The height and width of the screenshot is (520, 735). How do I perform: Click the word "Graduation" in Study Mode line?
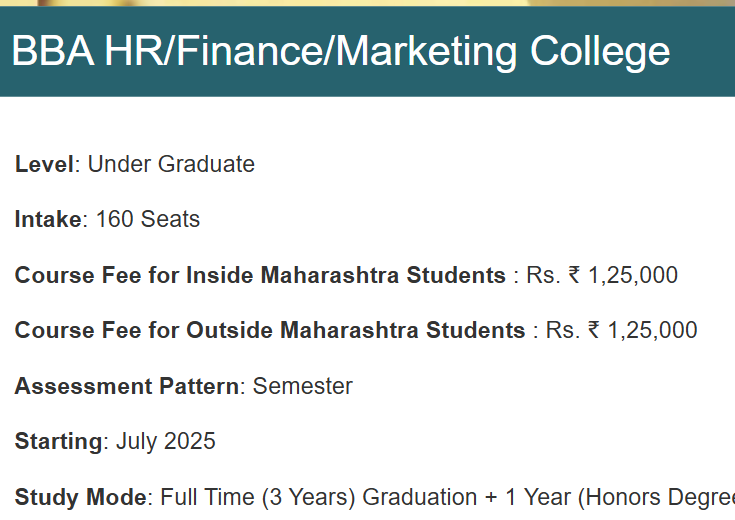(x=419, y=497)
